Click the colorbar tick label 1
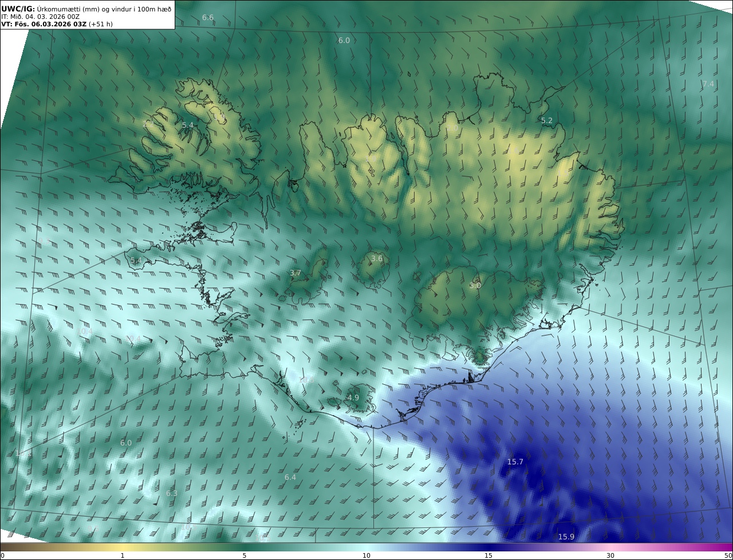733x560 pixels. click(x=123, y=555)
